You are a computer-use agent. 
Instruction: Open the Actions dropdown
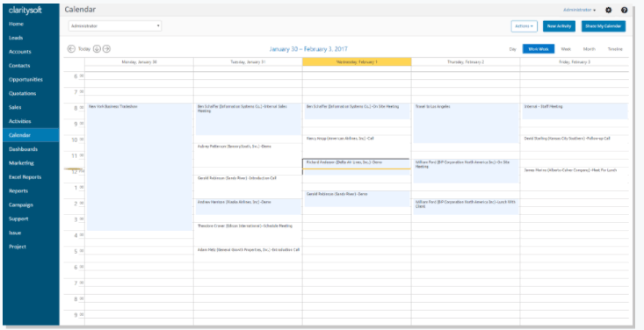point(524,26)
